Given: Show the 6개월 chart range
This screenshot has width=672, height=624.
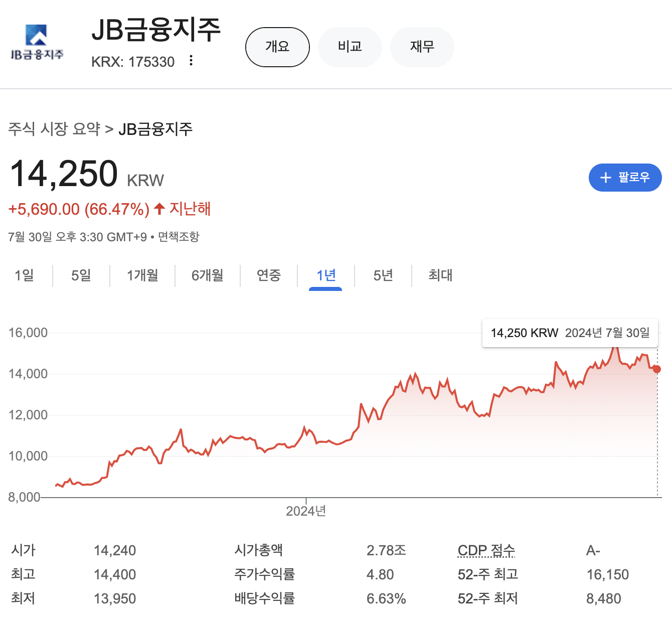Looking at the screenshot, I should point(208,275).
